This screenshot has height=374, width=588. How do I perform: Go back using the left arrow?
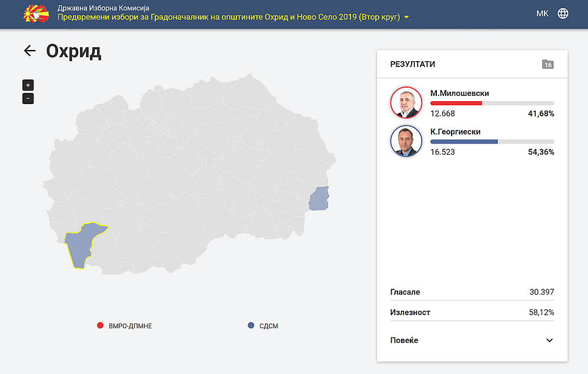pyautogui.click(x=29, y=51)
